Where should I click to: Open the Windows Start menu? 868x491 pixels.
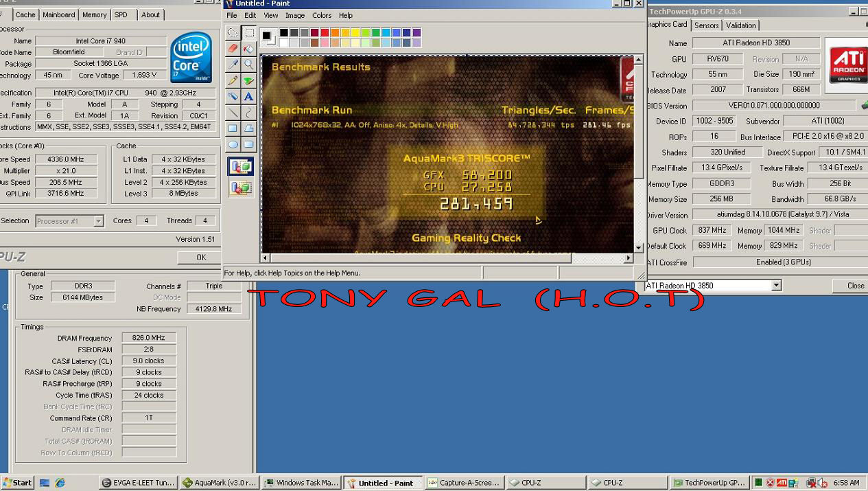(x=17, y=483)
